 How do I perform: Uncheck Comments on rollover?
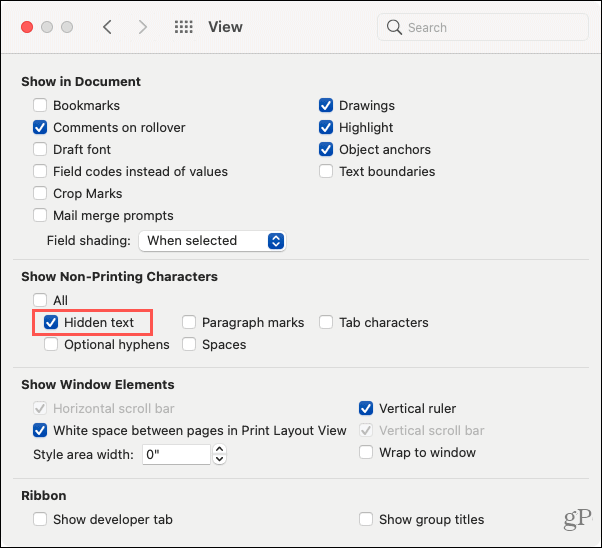(x=40, y=127)
